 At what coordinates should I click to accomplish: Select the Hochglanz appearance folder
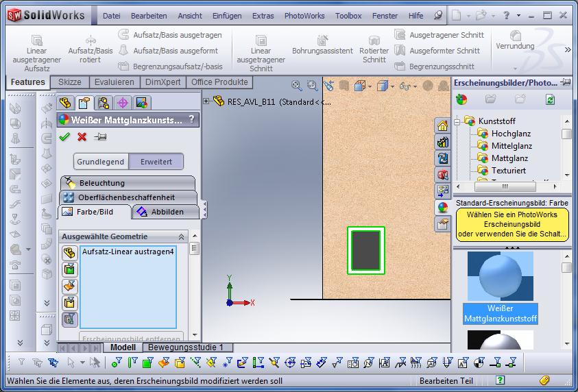(x=511, y=134)
